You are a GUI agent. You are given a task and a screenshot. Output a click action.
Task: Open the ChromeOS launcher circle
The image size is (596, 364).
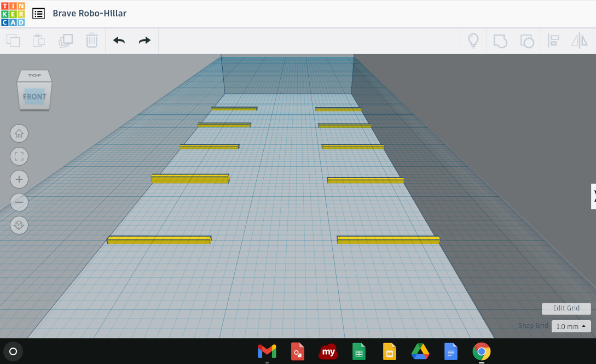(13, 351)
